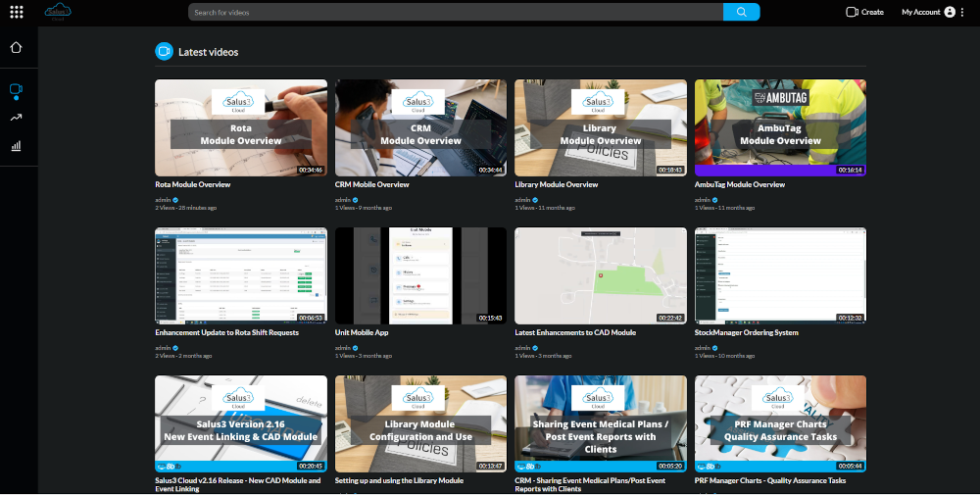Screen dimensions: 980x495
Task: Click the Latest videos heading
Action: pyautogui.click(x=208, y=52)
